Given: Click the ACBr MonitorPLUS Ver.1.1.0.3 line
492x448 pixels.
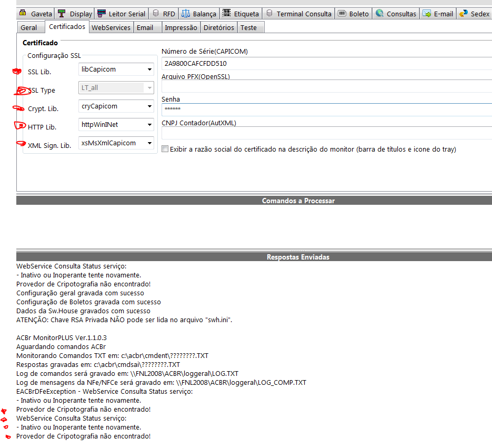Looking at the screenshot, I should (x=62, y=338).
